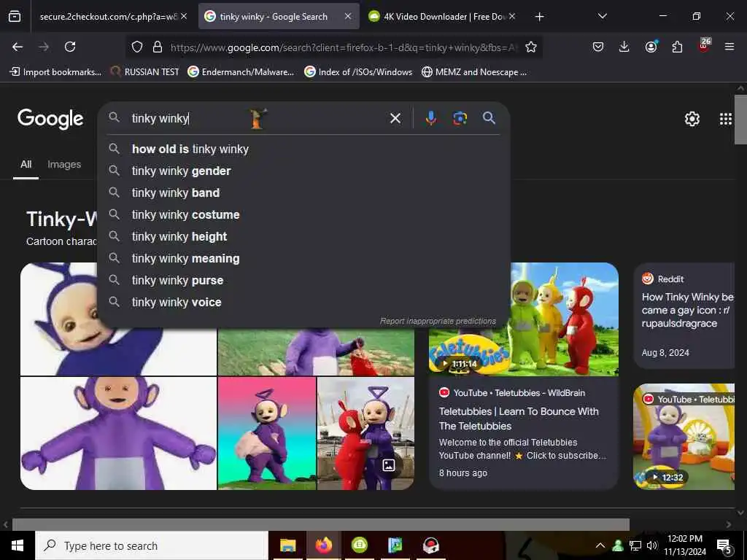This screenshot has height=560, width=747.
Task: Open the taskbar notification center icon
Action: [724, 546]
